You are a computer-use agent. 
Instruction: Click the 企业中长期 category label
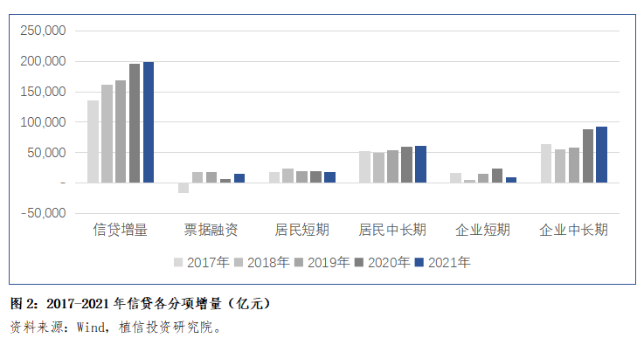[574, 230]
